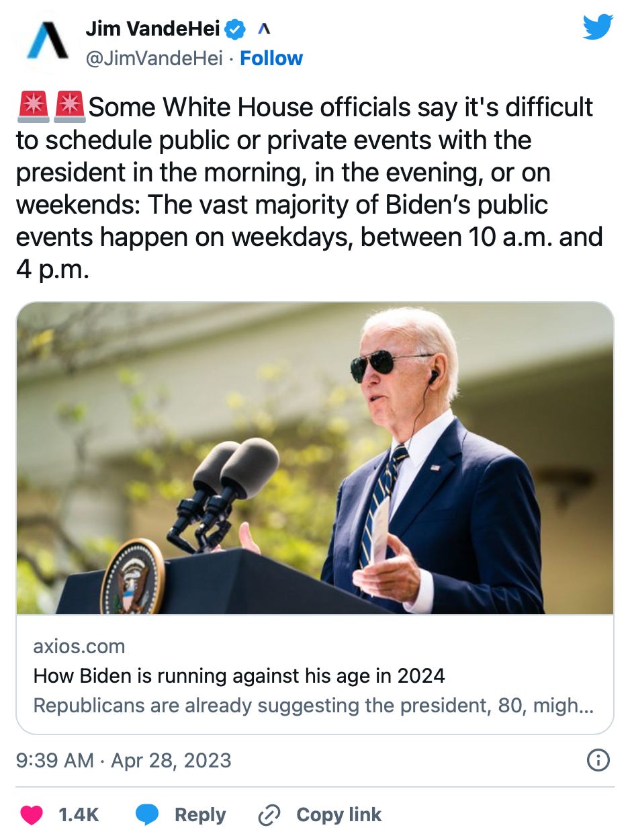Click the small Axios affiliation badge beside name
This screenshot has height=840, width=630.
pyautogui.click(x=264, y=29)
